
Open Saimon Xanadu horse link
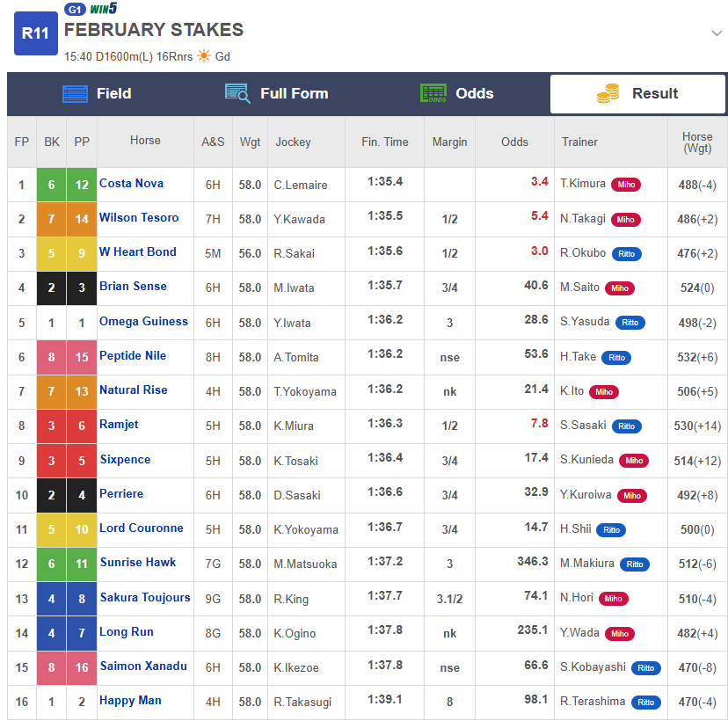point(143,666)
